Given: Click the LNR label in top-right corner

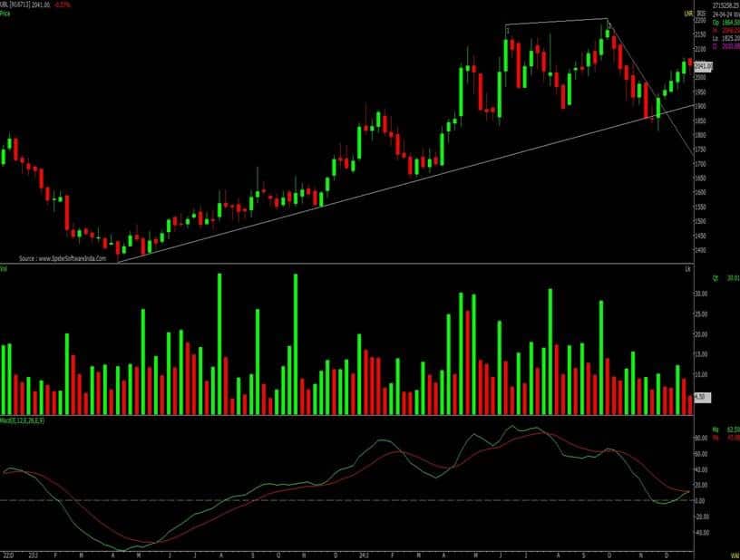Looking at the screenshot, I should [689, 14].
